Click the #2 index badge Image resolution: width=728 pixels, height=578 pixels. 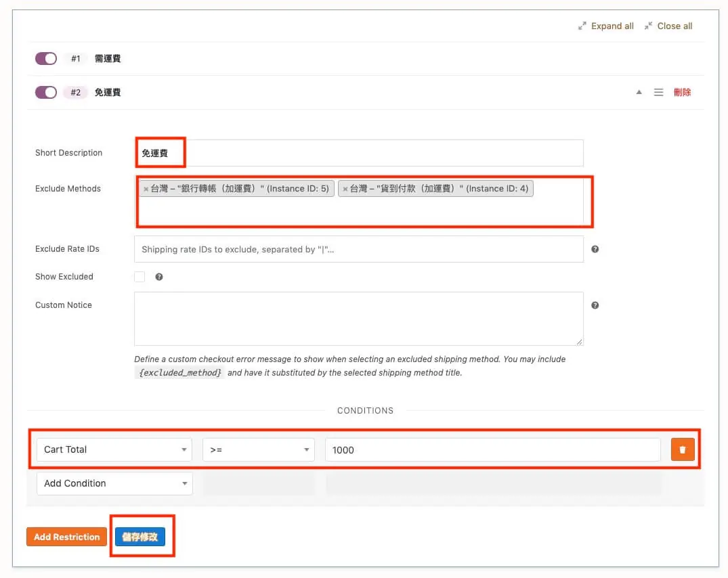[x=76, y=92]
